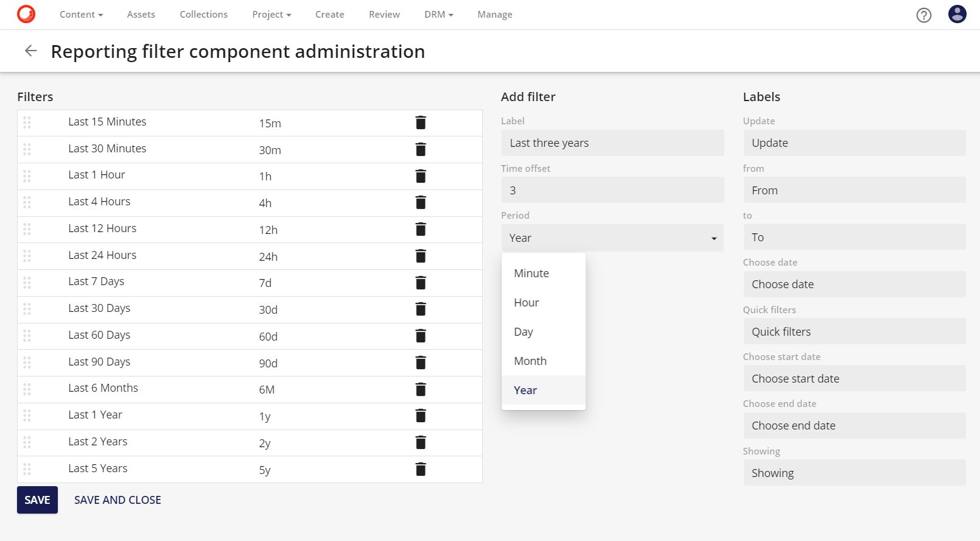Click the Last 12 Hours filter name
980x541 pixels.
pyautogui.click(x=102, y=228)
